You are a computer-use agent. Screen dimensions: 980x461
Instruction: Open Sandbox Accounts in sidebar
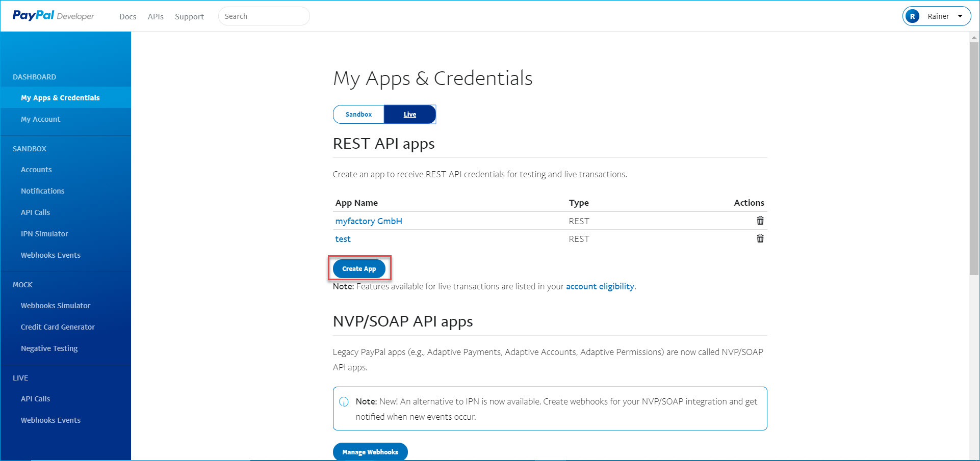tap(36, 170)
